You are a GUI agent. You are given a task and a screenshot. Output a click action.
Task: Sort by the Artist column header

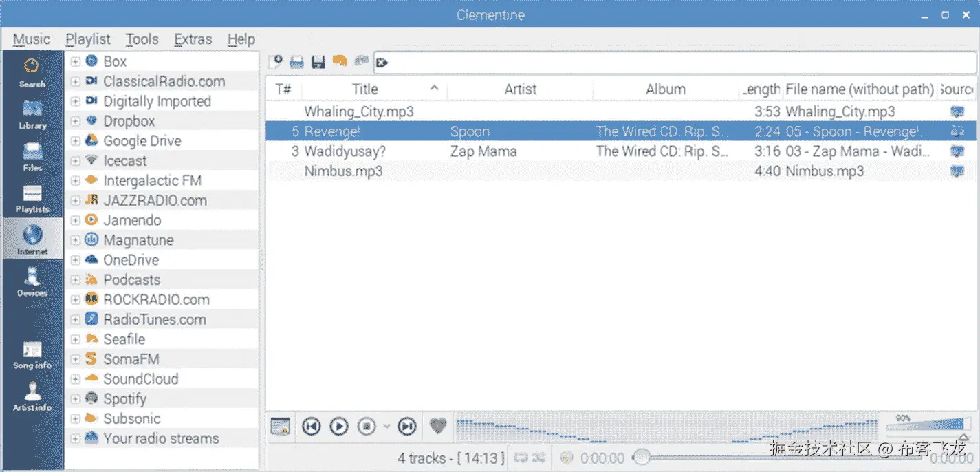click(521, 89)
